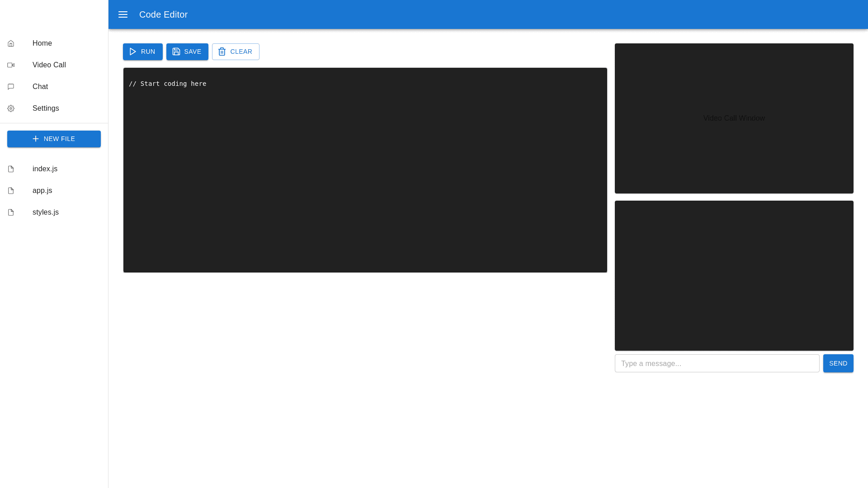
Task: Create a new file
Action: pyautogui.click(x=54, y=139)
